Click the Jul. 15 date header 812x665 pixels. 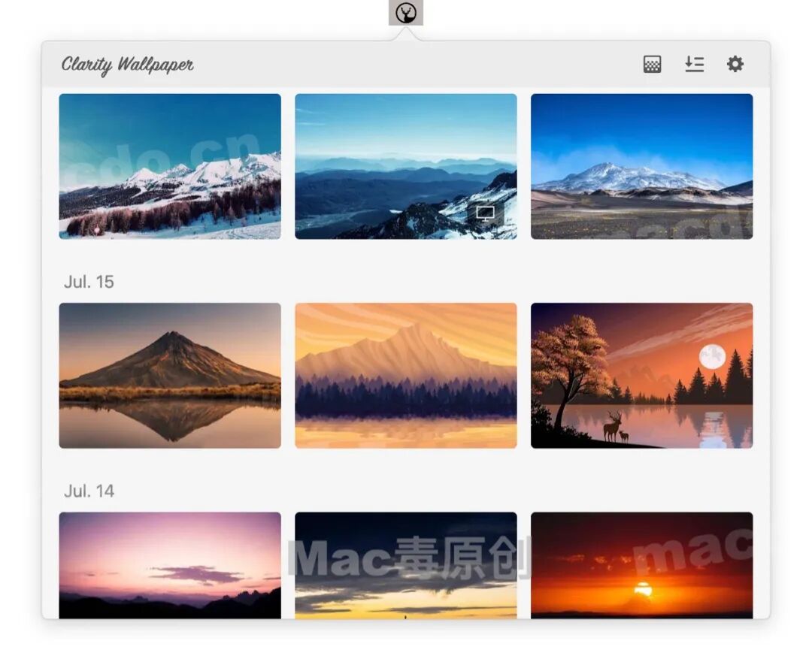click(x=88, y=283)
